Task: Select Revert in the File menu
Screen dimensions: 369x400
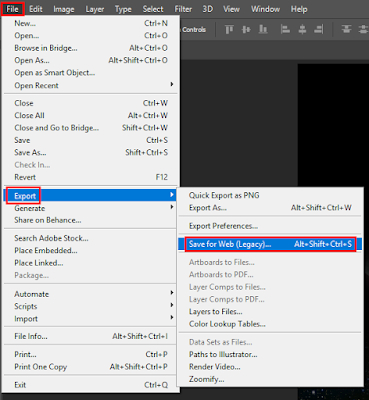Action: click(x=91, y=177)
